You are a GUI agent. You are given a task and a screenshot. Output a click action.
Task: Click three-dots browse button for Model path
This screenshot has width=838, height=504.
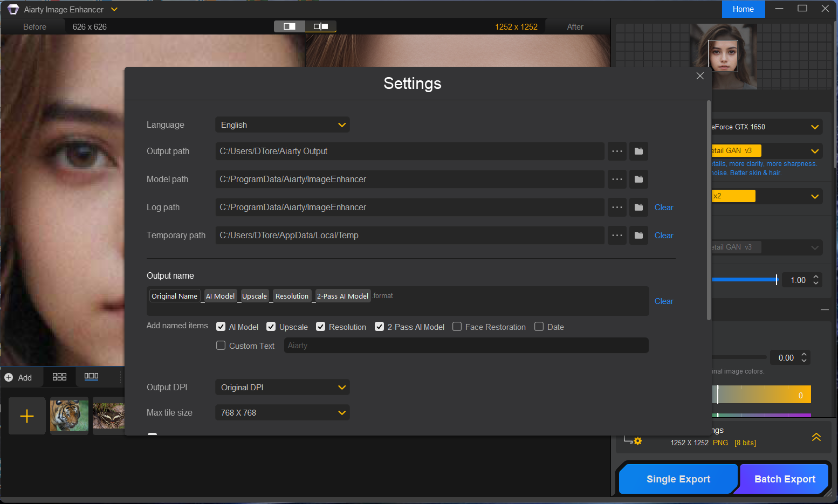pos(617,179)
